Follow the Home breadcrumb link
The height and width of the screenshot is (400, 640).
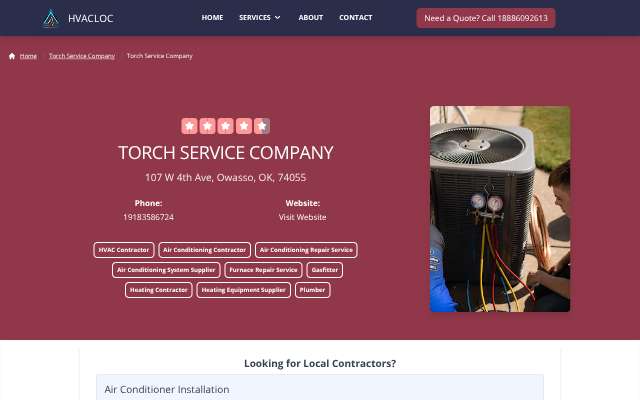[28, 56]
